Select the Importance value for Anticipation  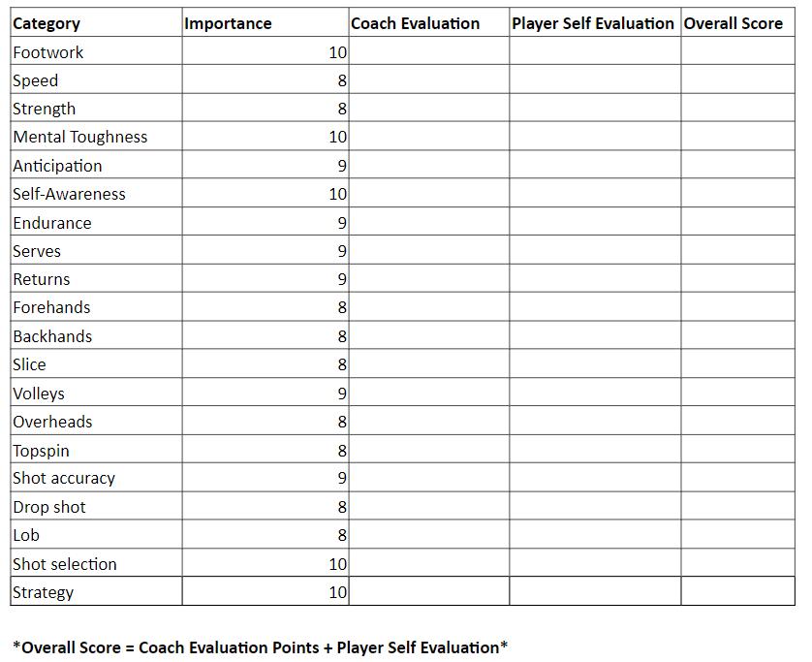(265, 166)
